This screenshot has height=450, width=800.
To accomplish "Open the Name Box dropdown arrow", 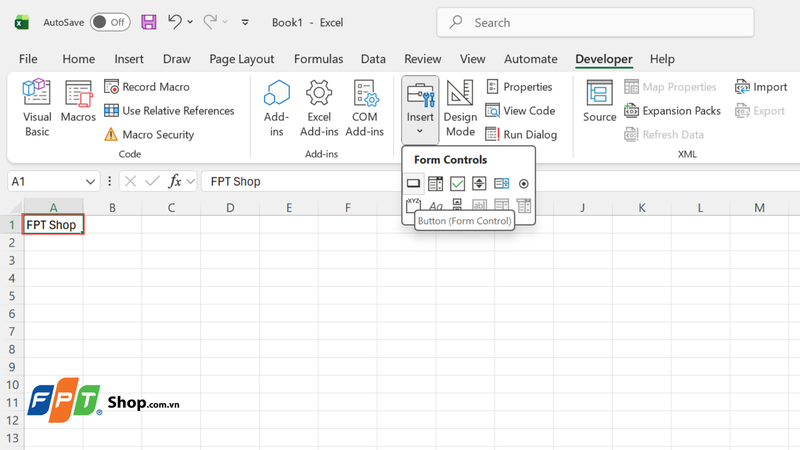I will point(90,182).
